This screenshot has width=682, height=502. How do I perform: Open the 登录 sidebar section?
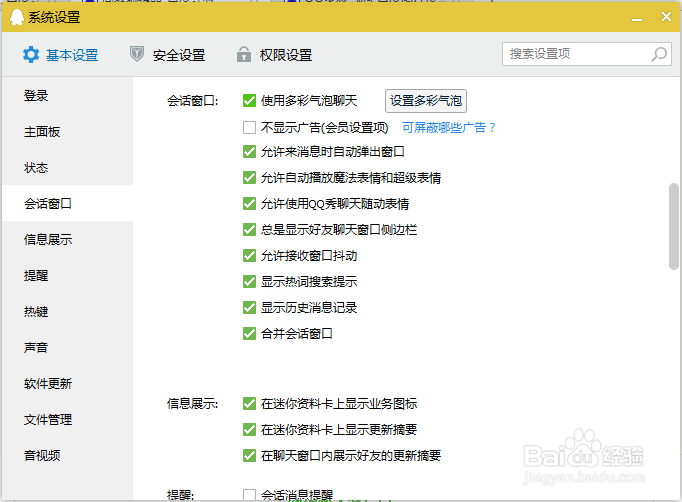point(67,96)
